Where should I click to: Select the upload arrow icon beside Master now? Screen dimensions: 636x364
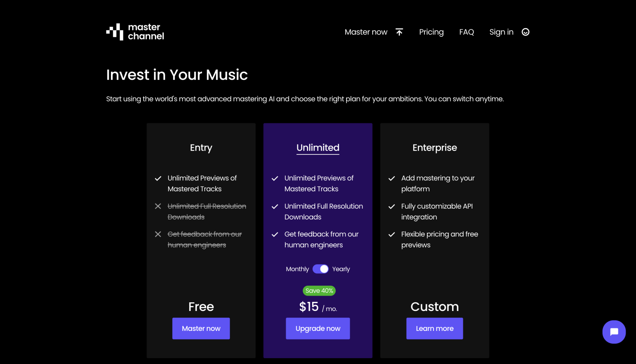pyautogui.click(x=399, y=31)
